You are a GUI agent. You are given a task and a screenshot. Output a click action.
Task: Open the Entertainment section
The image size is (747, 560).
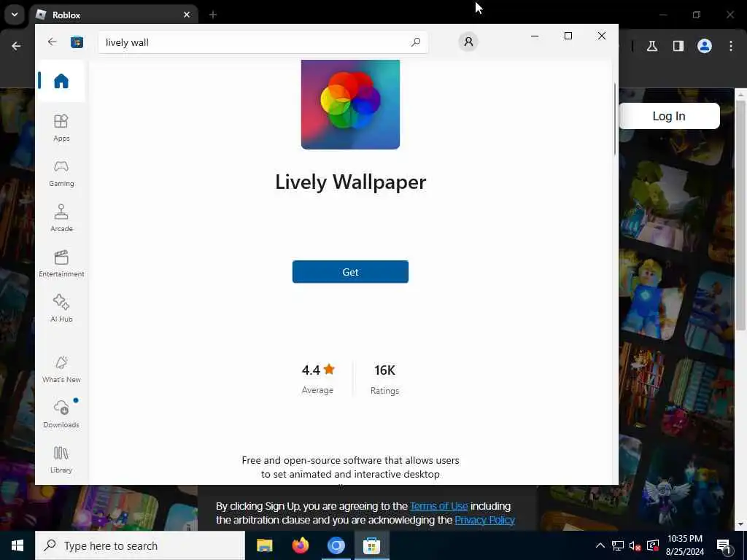pyautogui.click(x=61, y=263)
